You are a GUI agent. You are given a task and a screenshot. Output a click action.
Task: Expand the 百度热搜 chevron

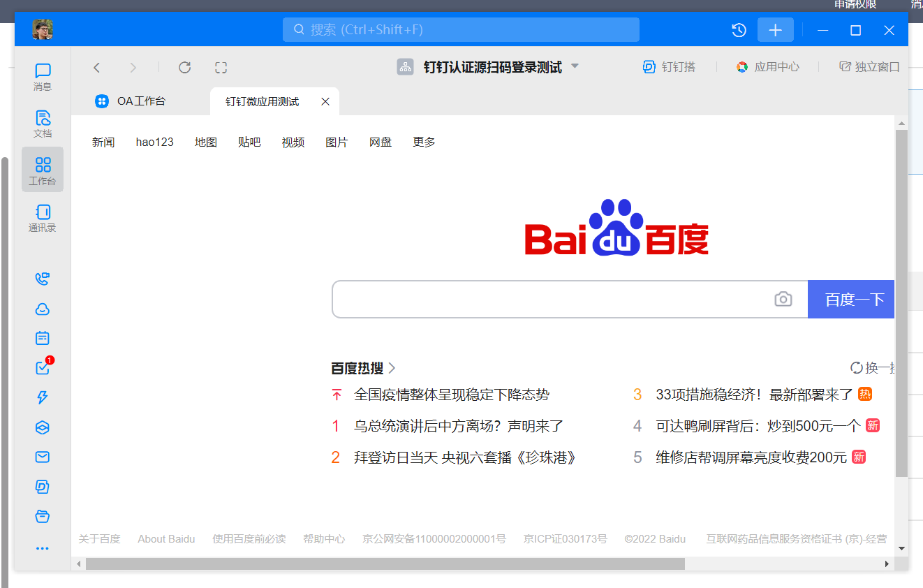coord(392,368)
